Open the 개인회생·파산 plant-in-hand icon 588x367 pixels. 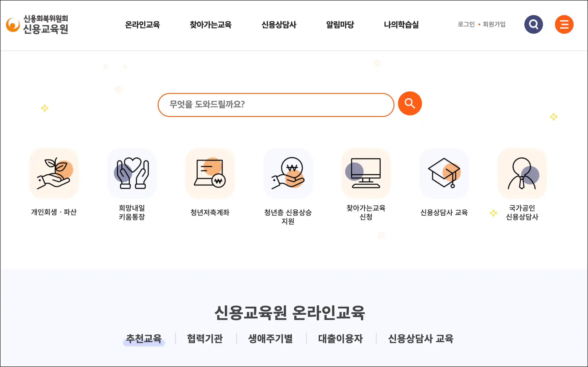54,173
